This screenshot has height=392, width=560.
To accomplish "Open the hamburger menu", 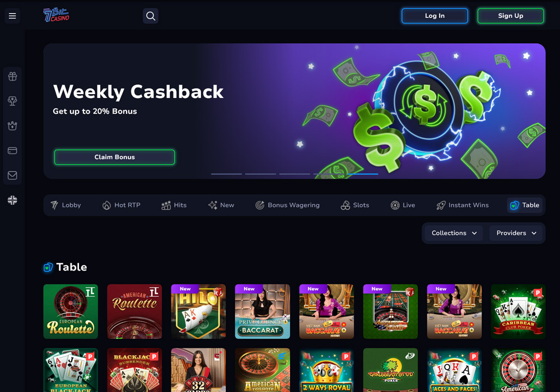I will pos(12,16).
